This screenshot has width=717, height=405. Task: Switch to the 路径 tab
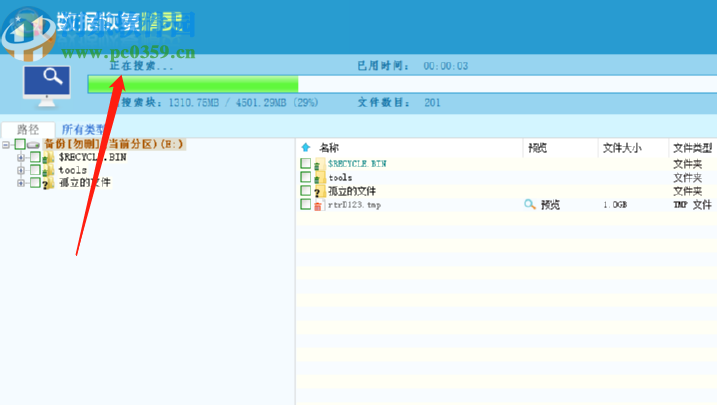point(28,129)
